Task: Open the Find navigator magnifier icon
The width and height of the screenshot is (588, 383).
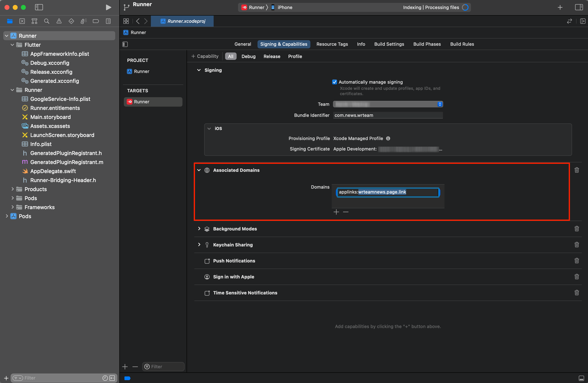Action: pyautogui.click(x=47, y=21)
